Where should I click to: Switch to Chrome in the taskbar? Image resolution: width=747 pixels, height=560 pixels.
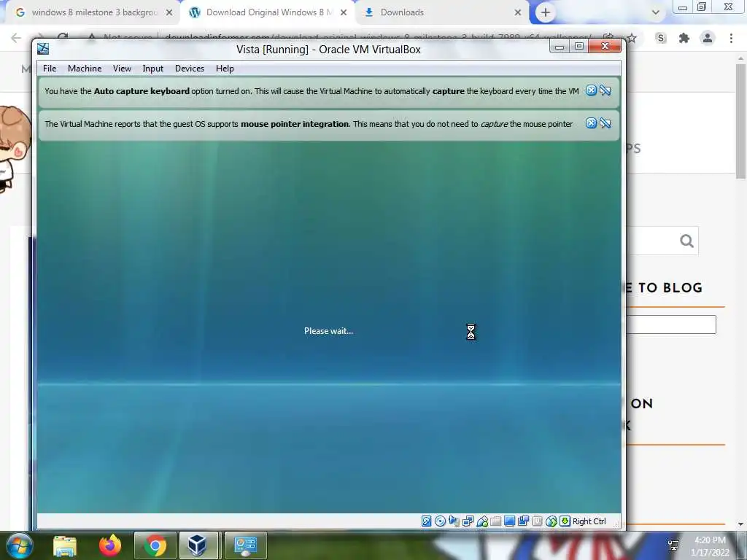tap(155, 545)
